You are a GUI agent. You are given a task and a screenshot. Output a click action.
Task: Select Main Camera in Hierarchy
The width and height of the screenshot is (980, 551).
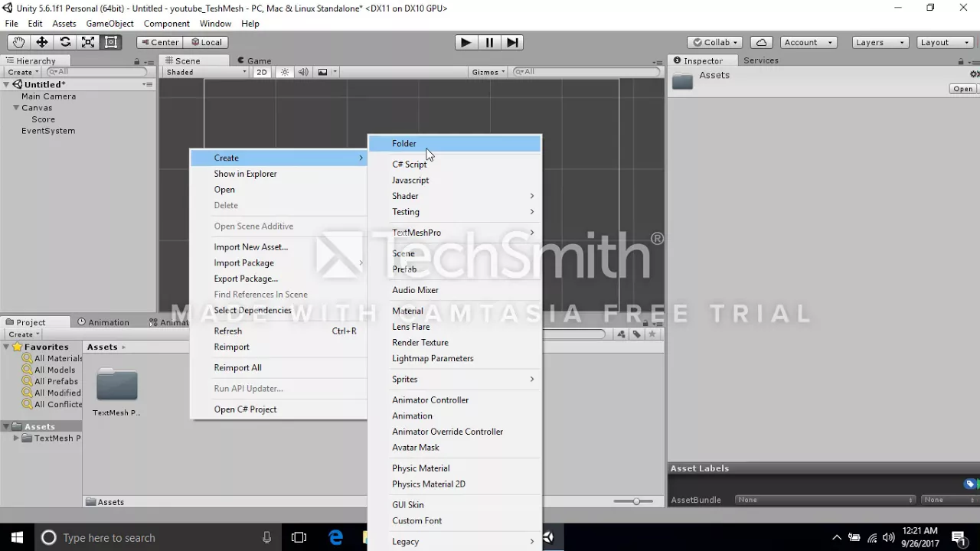[48, 96]
